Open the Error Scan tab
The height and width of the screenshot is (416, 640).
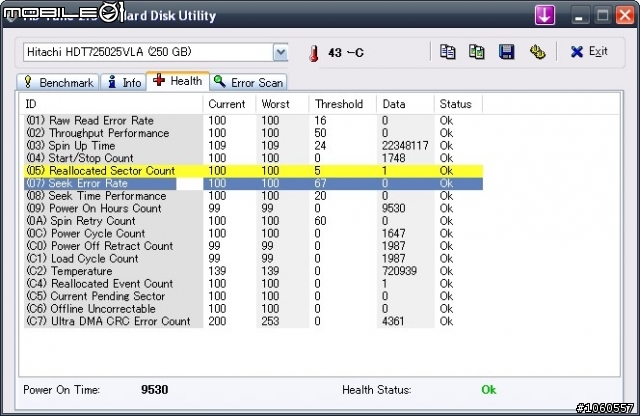(248, 82)
